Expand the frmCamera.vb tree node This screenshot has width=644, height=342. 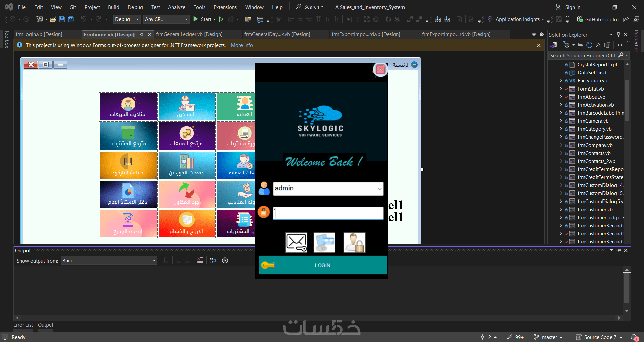click(561, 121)
